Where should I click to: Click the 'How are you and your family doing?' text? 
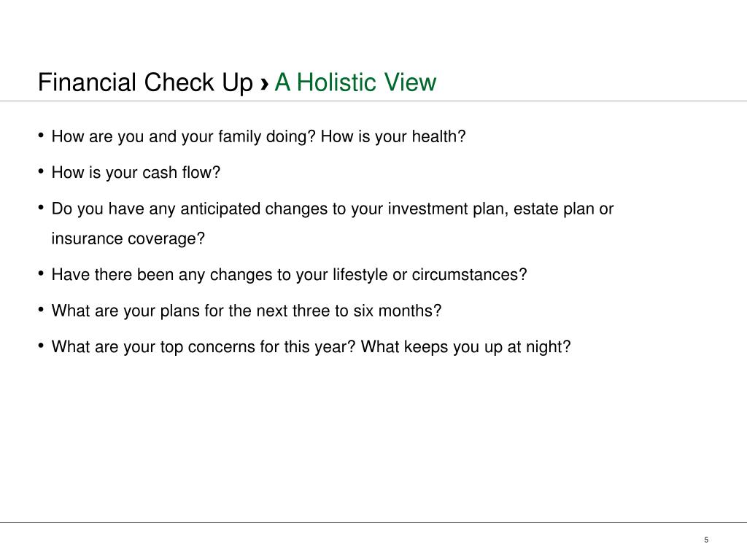click(183, 136)
